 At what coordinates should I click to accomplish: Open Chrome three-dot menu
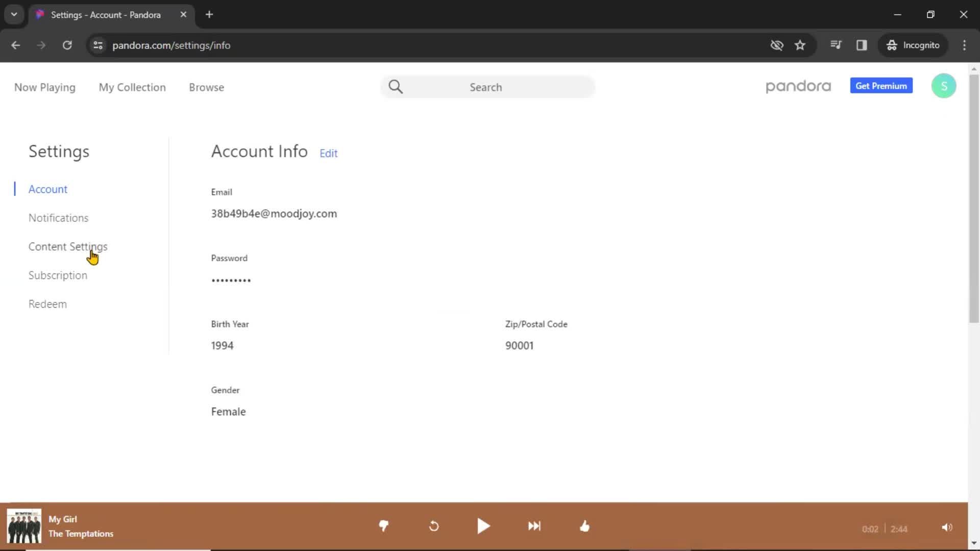tap(964, 45)
